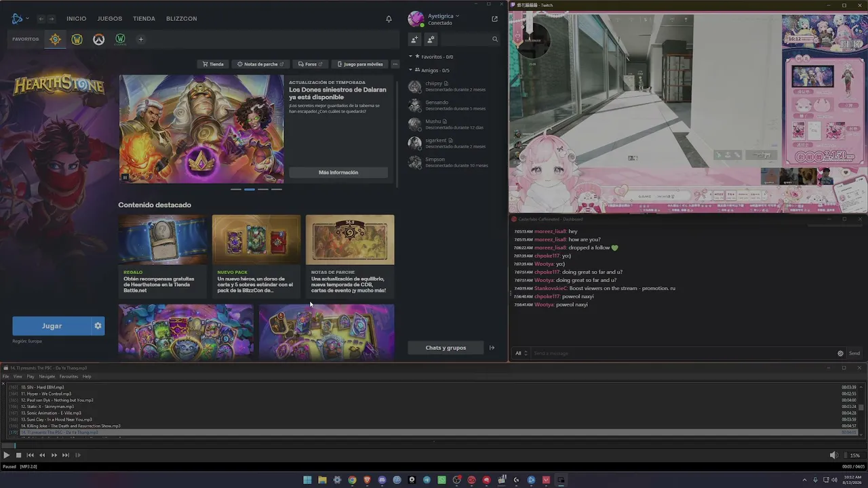
Task: Select World of Warcraft in favorites bar
Action: tap(77, 39)
